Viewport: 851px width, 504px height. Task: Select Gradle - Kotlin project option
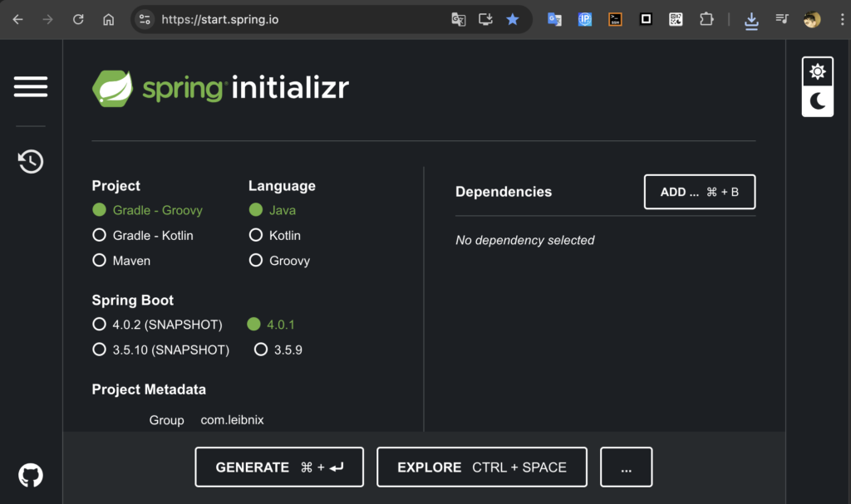click(x=100, y=236)
